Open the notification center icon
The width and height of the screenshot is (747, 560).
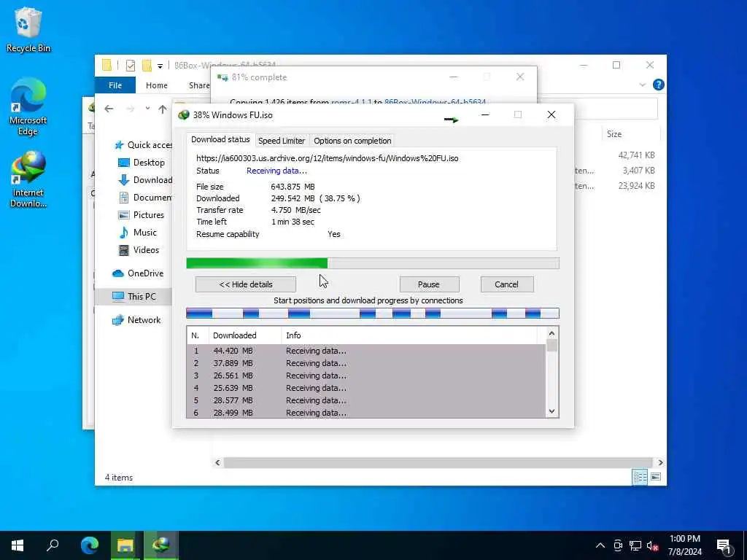tap(724, 545)
